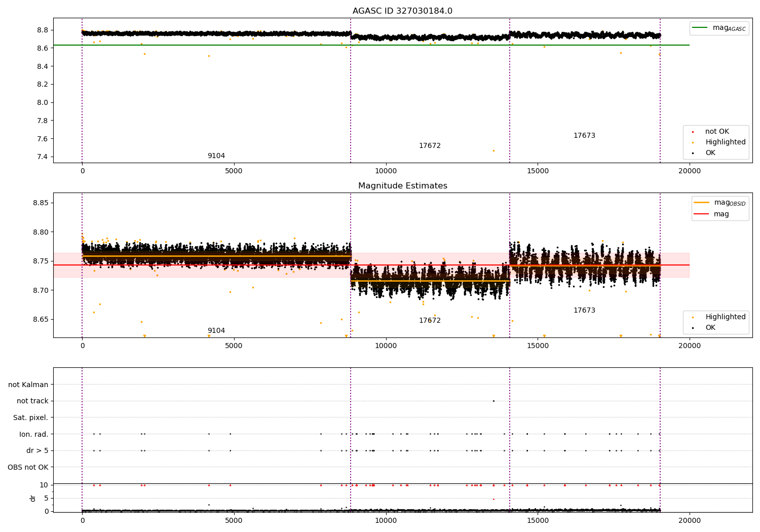Viewport: 760px width, 532px height.
Task: Click the 9104 label in the top plot
Action: (216, 156)
